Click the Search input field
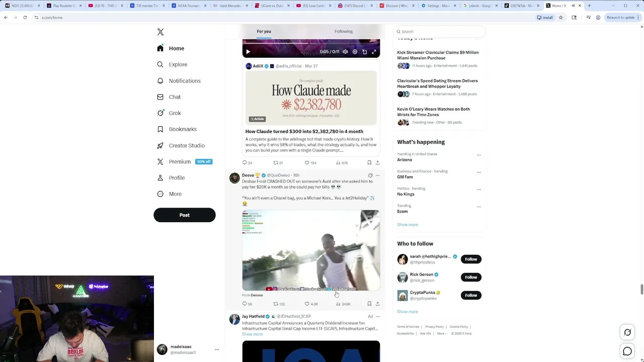Screen dimensions: 644x362 coord(439,32)
